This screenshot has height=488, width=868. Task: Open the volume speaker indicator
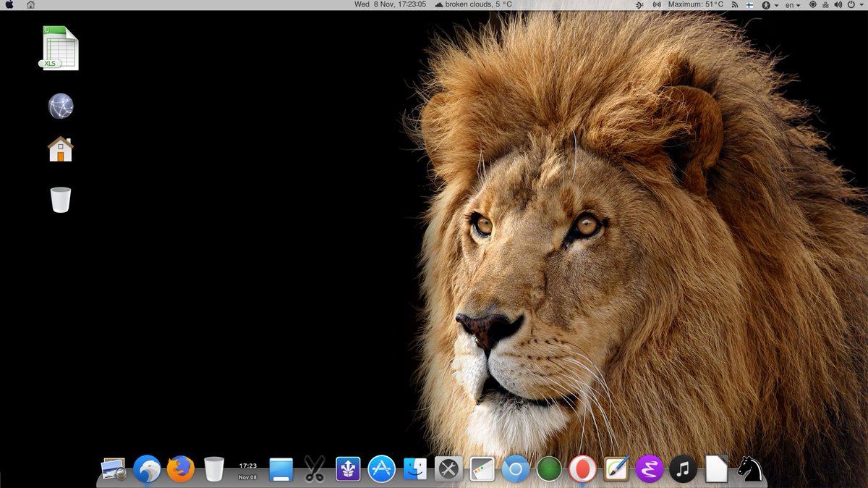(x=839, y=5)
